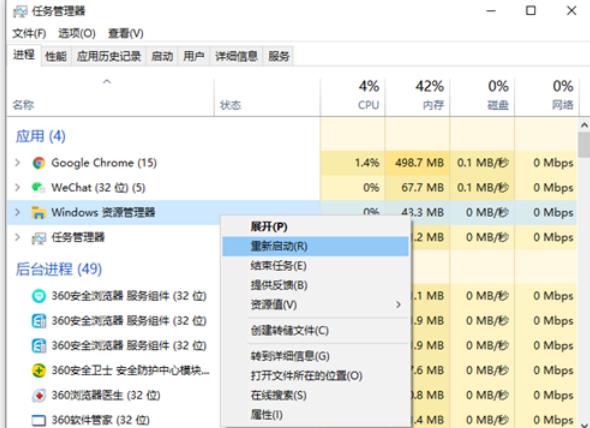This screenshot has width=590, height=428.
Task: Click the Windows 资源管理器 folder icon
Action: coord(39,212)
